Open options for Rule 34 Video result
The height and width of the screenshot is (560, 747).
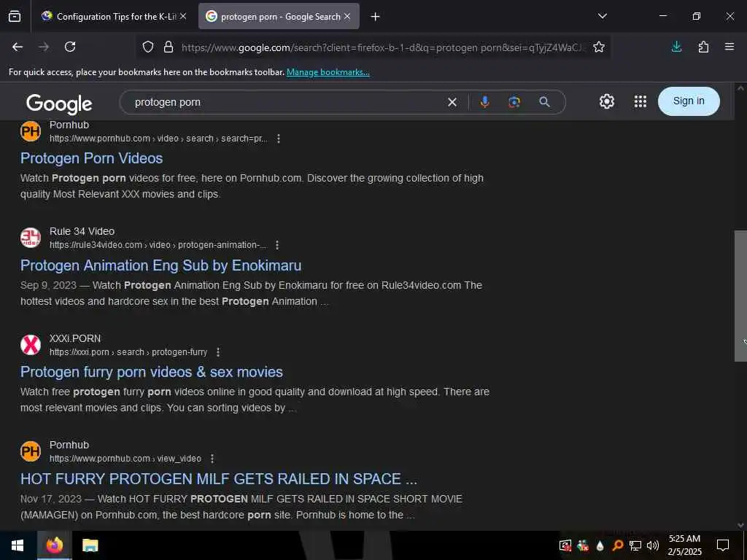coord(277,245)
